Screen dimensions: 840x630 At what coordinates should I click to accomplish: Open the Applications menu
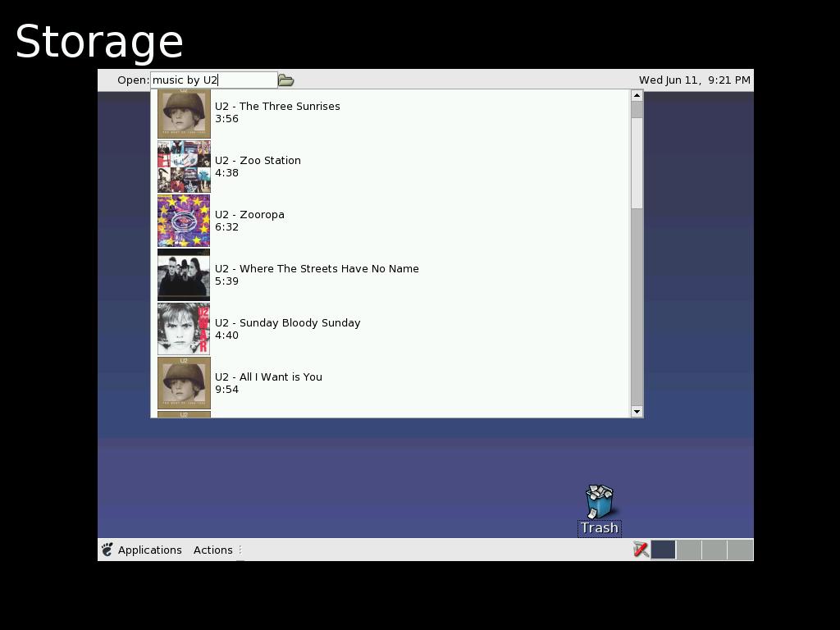pyautogui.click(x=149, y=550)
